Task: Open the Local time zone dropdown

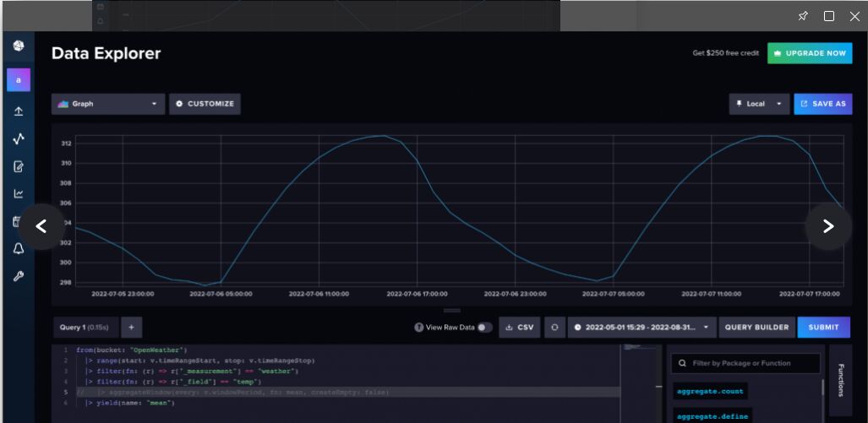Action: point(759,104)
